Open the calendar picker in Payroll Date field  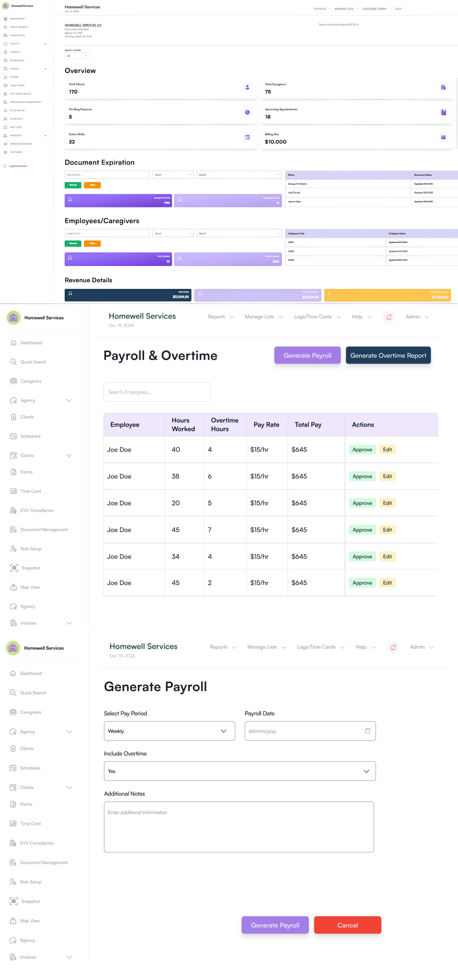pos(368,731)
